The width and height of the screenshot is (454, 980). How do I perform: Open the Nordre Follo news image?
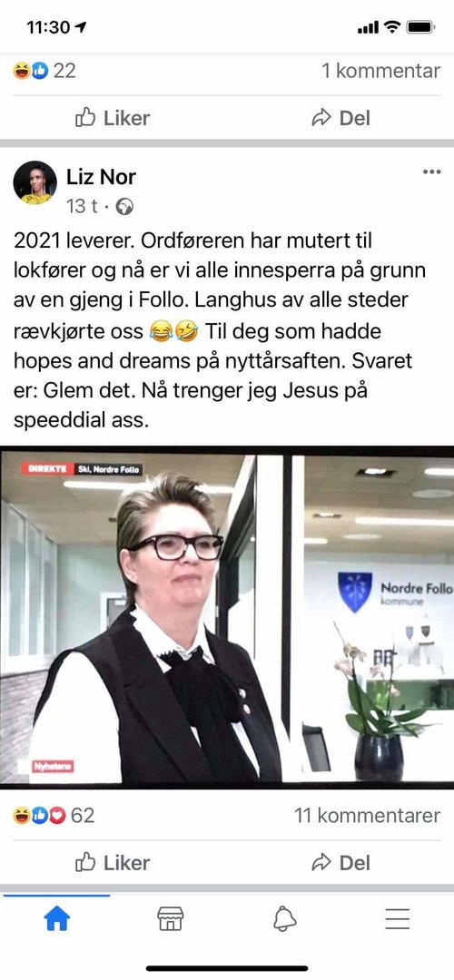click(227, 616)
